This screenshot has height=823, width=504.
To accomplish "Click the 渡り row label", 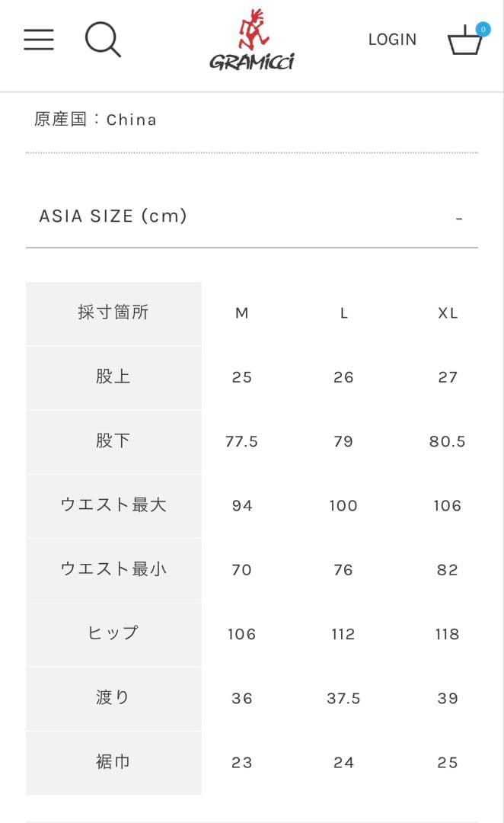I will point(113,698).
